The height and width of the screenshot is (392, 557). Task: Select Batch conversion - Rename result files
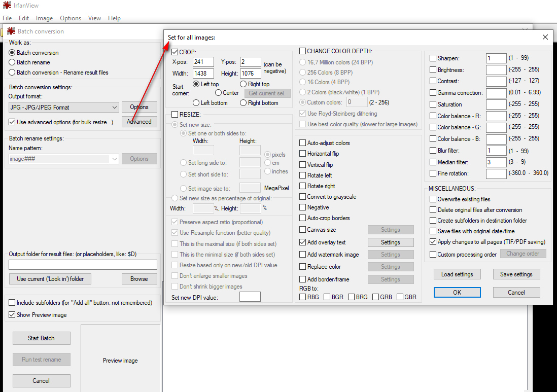(x=12, y=73)
